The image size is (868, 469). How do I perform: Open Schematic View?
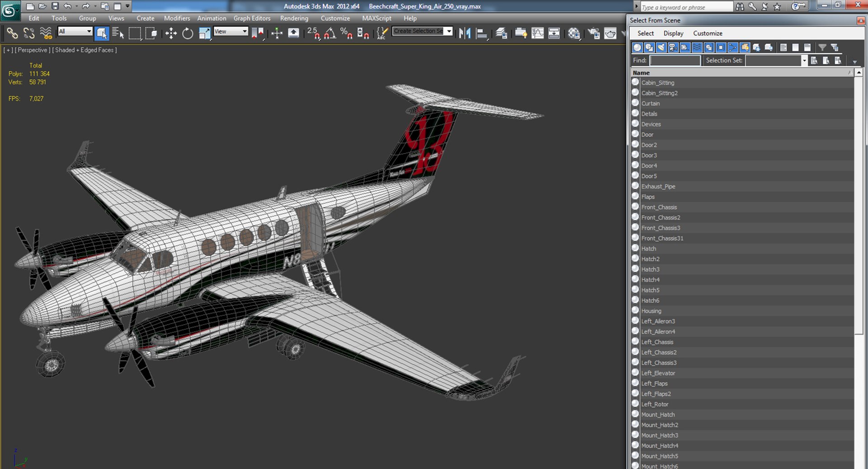pyautogui.click(x=554, y=33)
